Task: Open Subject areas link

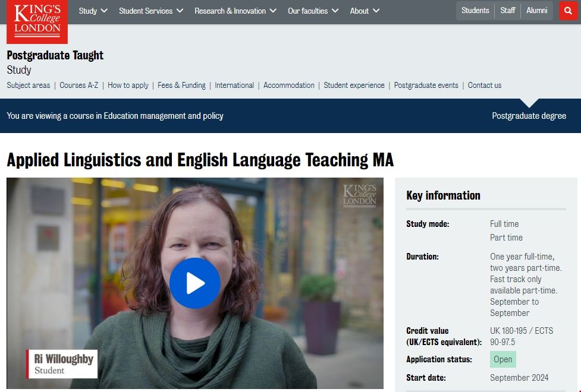Action: point(29,86)
